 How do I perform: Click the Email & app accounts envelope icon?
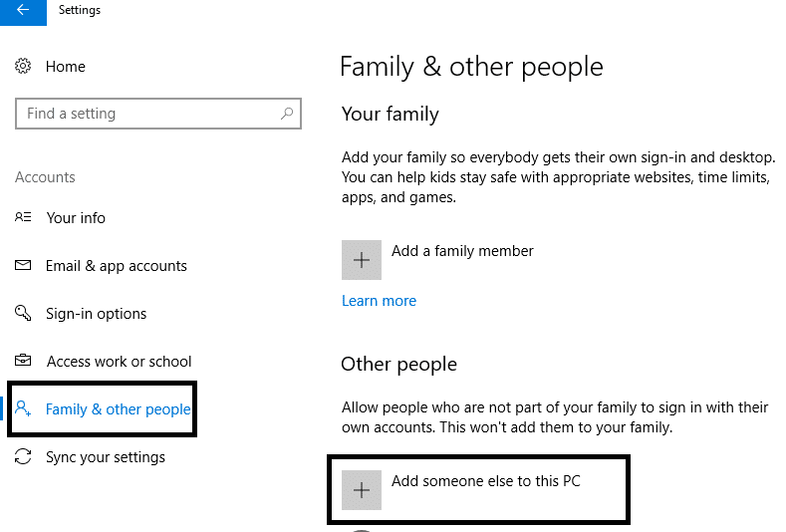coord(24,266)
